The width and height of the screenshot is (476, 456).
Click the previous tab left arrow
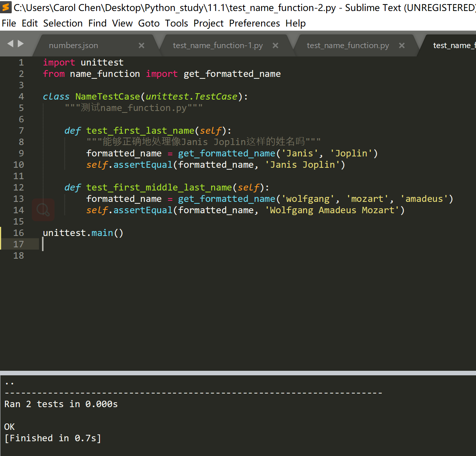(10, 44)
